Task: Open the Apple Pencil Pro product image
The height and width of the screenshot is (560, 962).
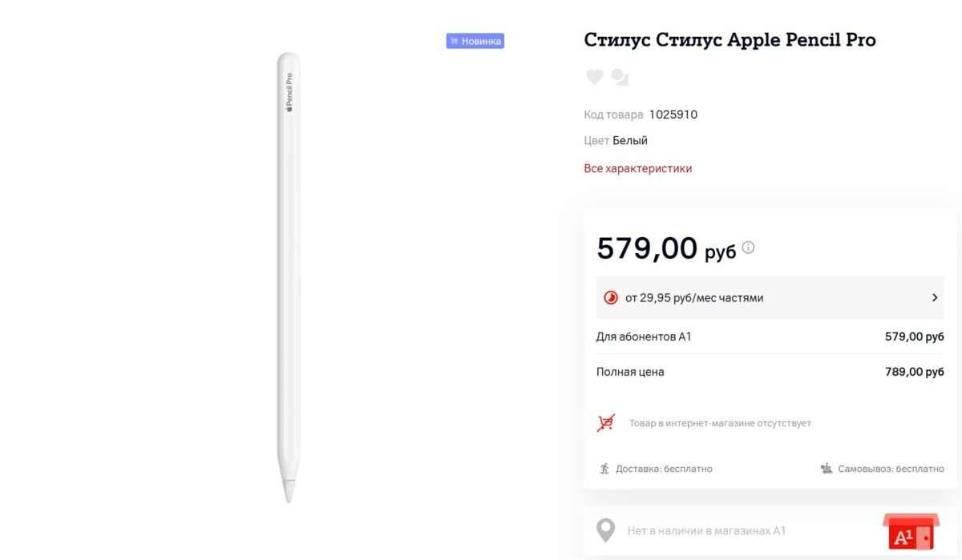Action: click(x=287, y=276)
